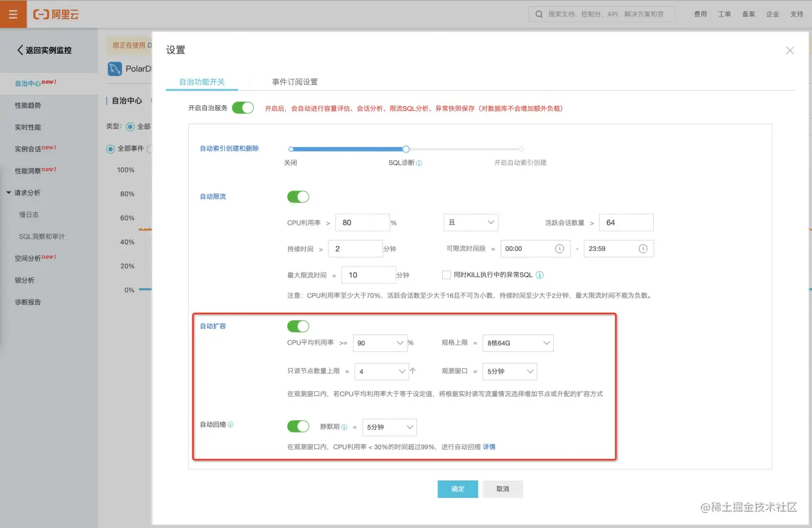The image size is (812, 528).
Task: Click the SQL诊断 slider handle
Action: [x=406, y=149]
